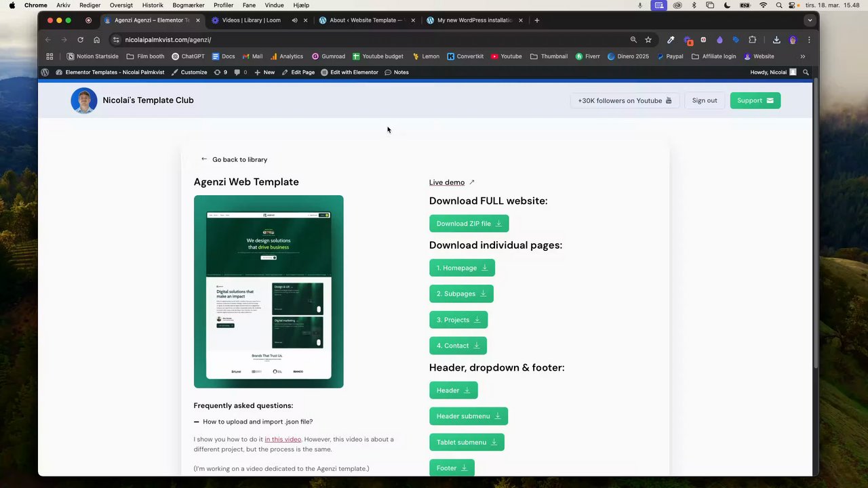868x488 pixels.
Task: Click Edit with Elementor in admin bar
Action: click(349, 72)
